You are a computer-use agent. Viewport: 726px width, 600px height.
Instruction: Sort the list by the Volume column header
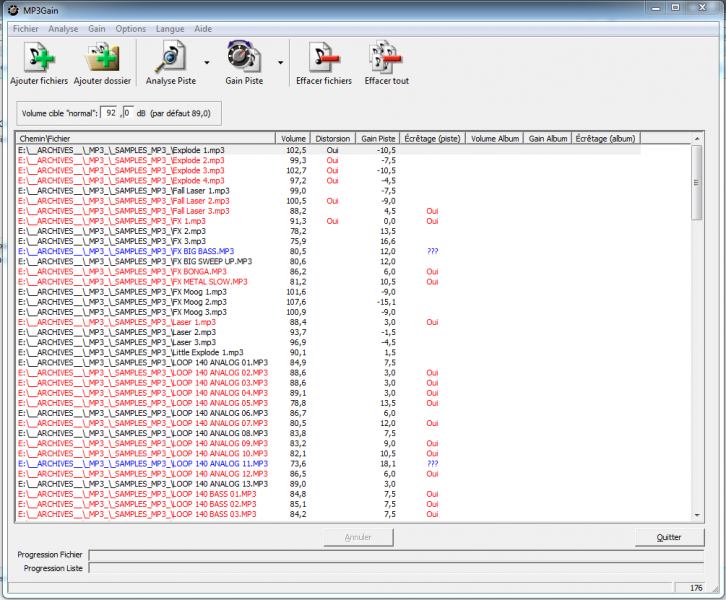tap(293, 138)
